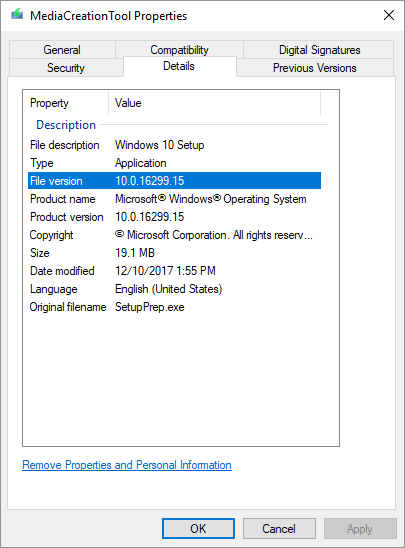Go to the Security tab
The width and height of the screenshot is (405, 548).
pos(66,67)
